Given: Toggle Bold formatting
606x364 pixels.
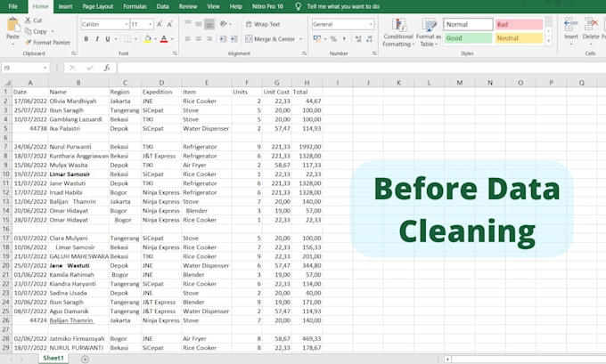Looking at the screenshot, I should click(x=86, y=39).
